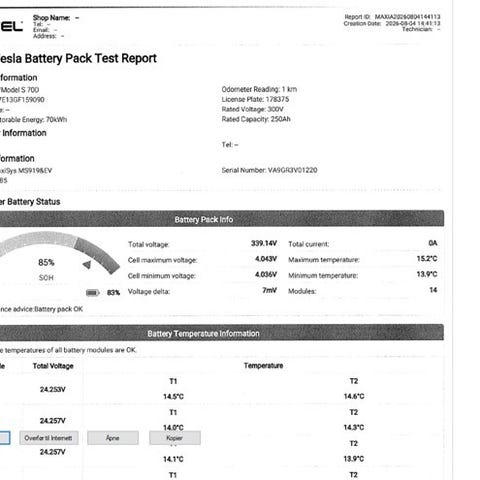Click the Temperature column header
The image size is (480, 480).
click(263, 366)
